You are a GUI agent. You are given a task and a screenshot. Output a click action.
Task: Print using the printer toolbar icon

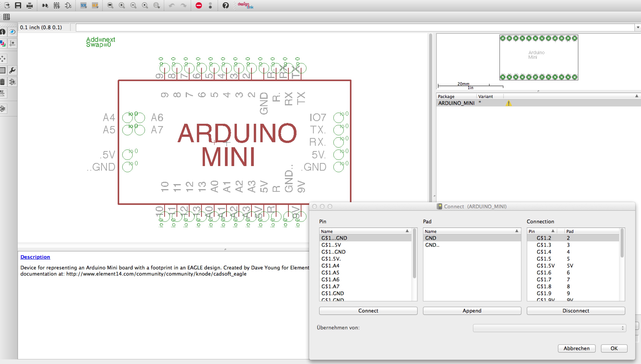coord(29,5)
